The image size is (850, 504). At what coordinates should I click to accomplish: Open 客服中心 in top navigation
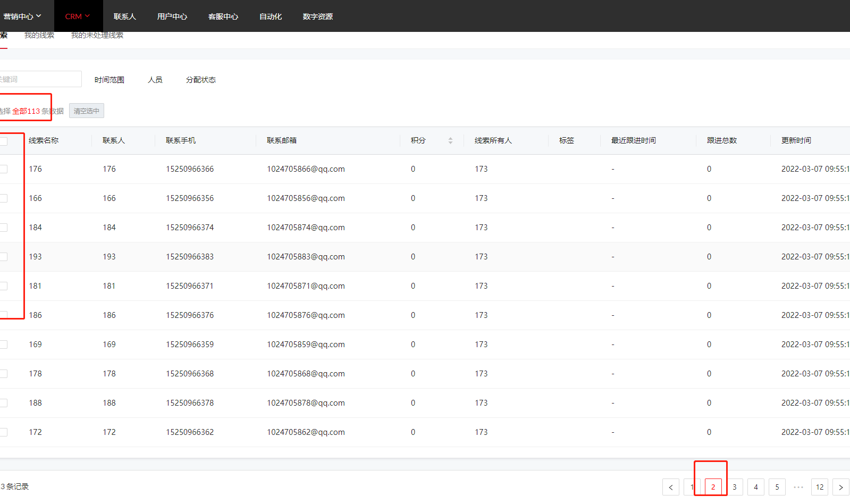point(223,16)
